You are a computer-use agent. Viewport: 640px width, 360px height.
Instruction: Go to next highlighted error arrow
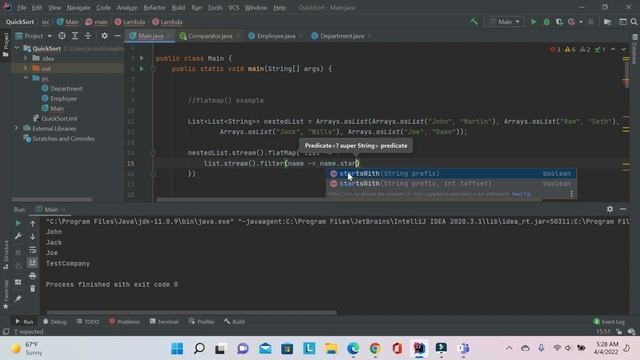point(624,49)
